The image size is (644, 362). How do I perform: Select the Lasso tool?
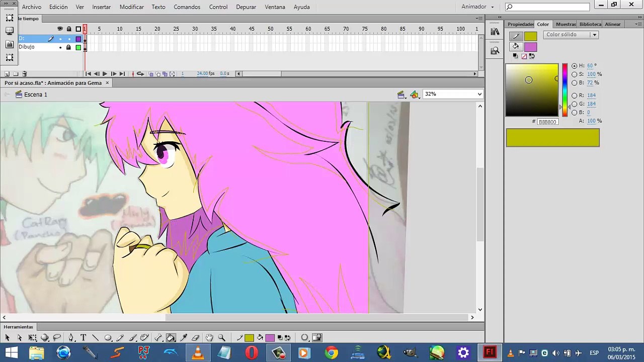(57, 338)
